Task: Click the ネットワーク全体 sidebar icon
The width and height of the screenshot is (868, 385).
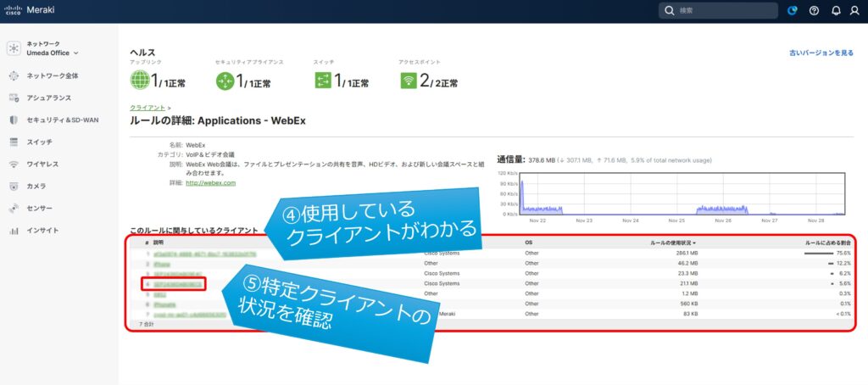Action: pyautogui.click(x=14, y=75)
